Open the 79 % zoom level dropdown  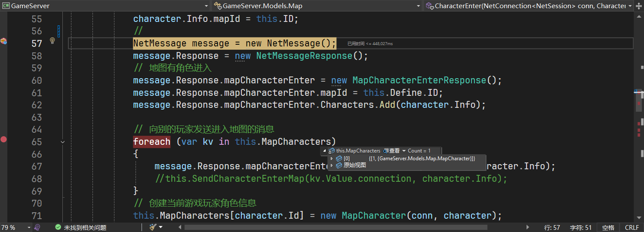(29, 227)
